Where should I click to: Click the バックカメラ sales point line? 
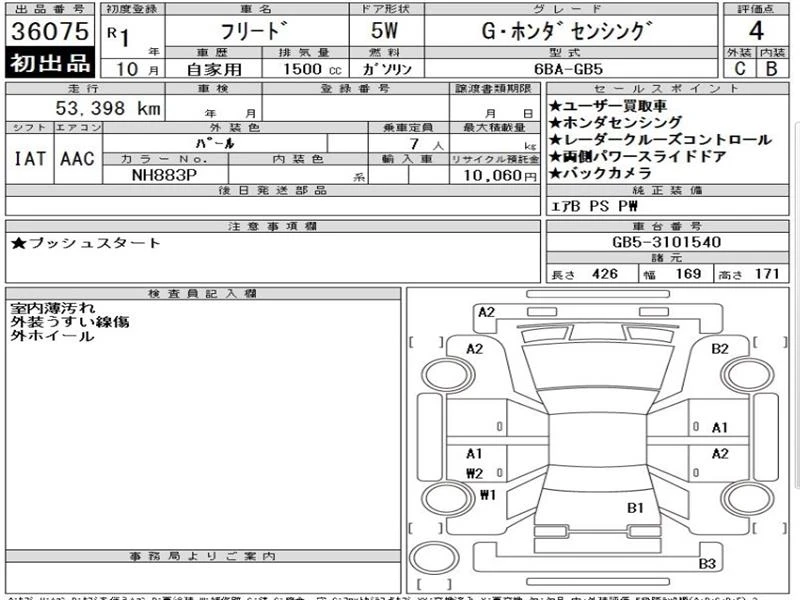600,173
